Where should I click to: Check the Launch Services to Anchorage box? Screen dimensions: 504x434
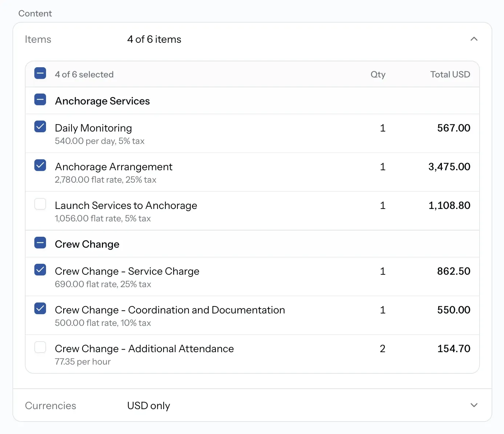coord(40,204)
